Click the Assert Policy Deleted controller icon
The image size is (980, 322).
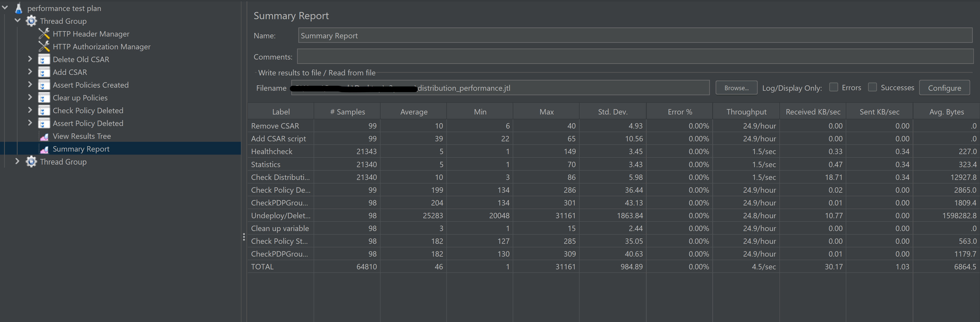[x=44, y=123]
